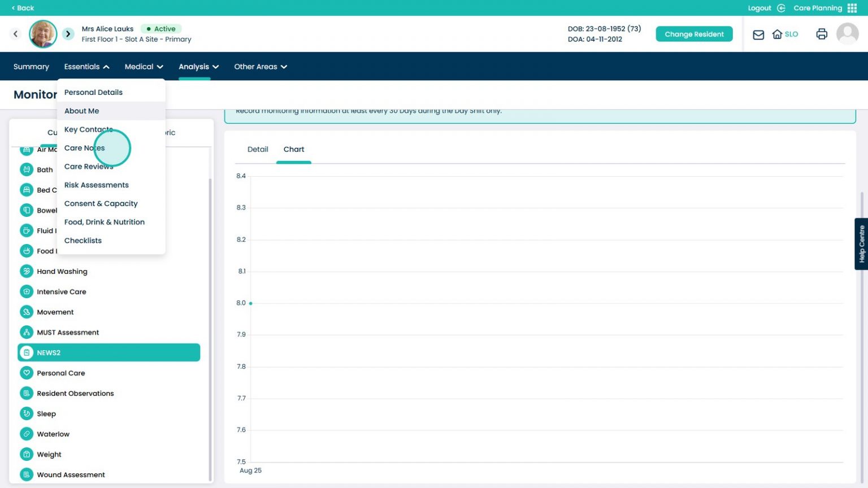Collapse the Essentials menu

tap(86, 66)
